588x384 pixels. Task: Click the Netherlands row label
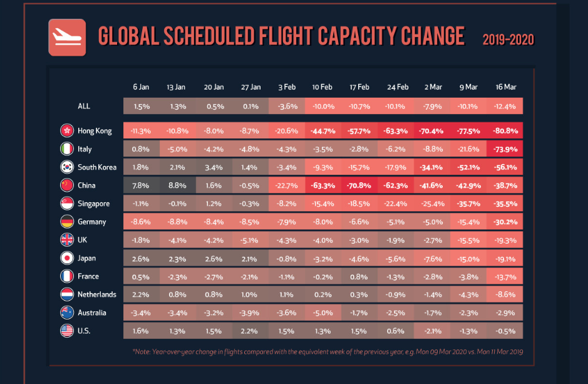coord(96,294)
